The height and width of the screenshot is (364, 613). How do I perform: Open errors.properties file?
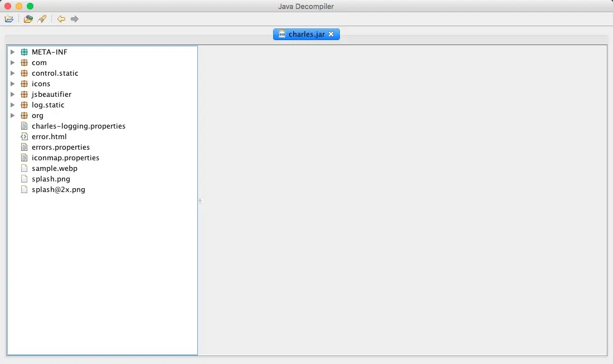pyautogui.click(x=61, y=147)
